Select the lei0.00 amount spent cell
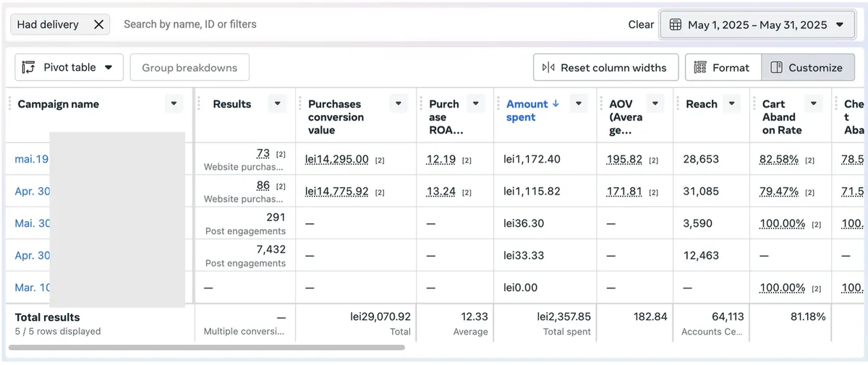This screenshot has width=868, height=365. click(545, 288)
